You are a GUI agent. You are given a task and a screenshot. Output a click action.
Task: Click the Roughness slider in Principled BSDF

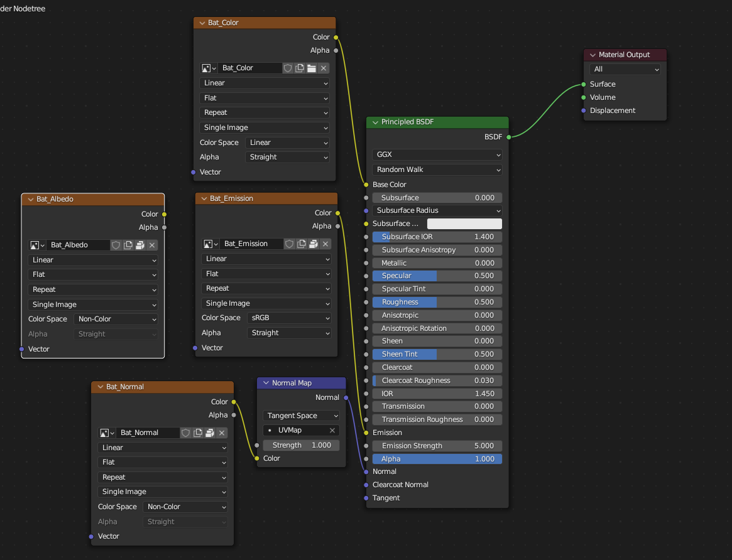pos(437,302)
